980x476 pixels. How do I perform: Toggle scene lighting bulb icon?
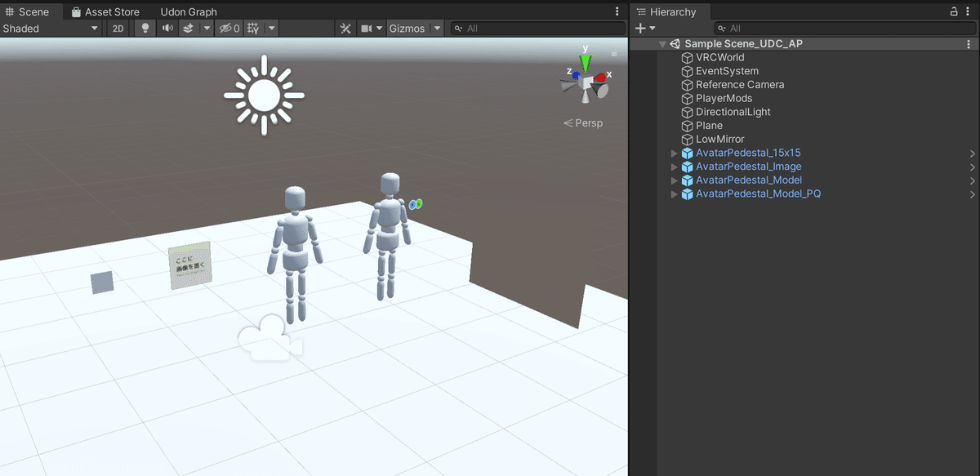pyautogui.click(x=145, y=28)
